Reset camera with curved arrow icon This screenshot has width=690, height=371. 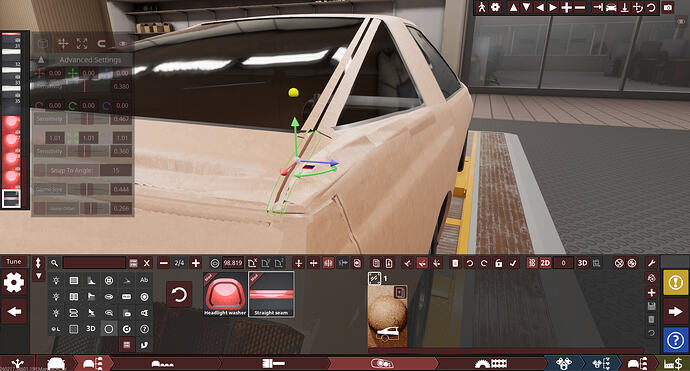(x=651, y=7)
